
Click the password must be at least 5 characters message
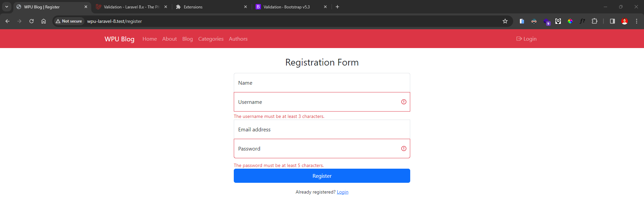279,165
